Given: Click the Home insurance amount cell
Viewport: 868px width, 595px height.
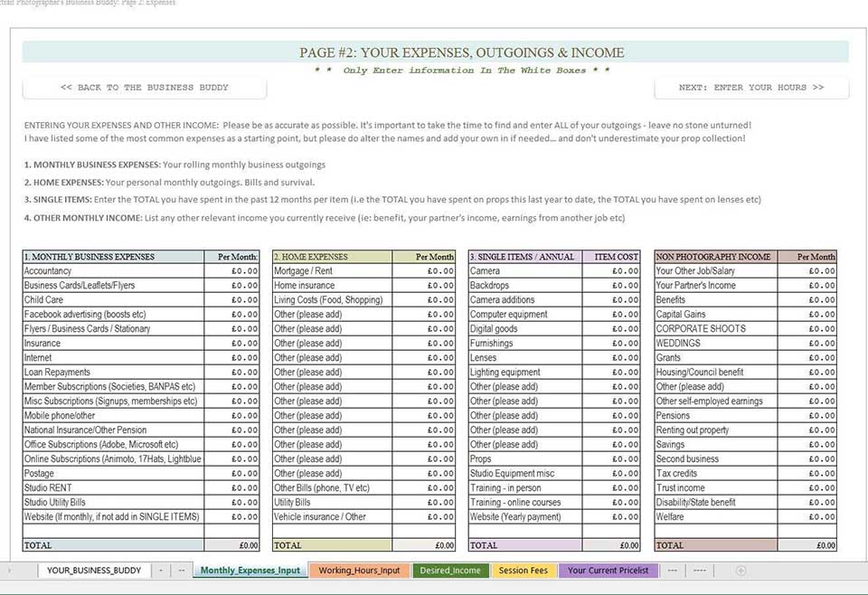Looking at the screenshot, I should pyautogui.click(x=423, y=286).
